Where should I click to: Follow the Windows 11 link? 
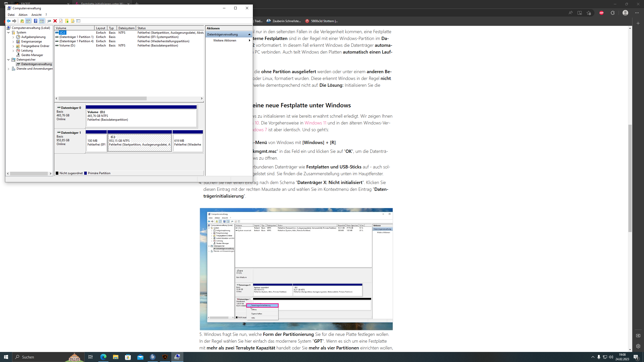pos(315,123)
